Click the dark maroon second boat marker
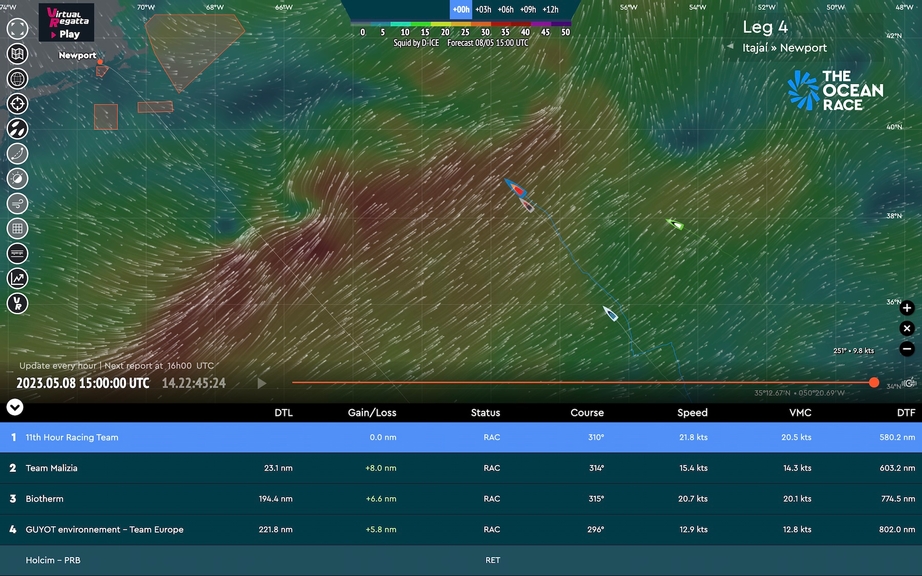This screenshot has width=922, height=576. tap(527, 205)
